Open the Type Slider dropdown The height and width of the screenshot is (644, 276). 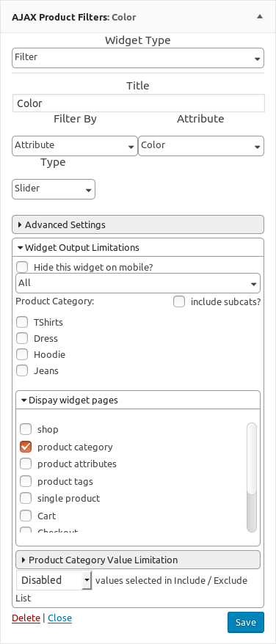(54, 189)
